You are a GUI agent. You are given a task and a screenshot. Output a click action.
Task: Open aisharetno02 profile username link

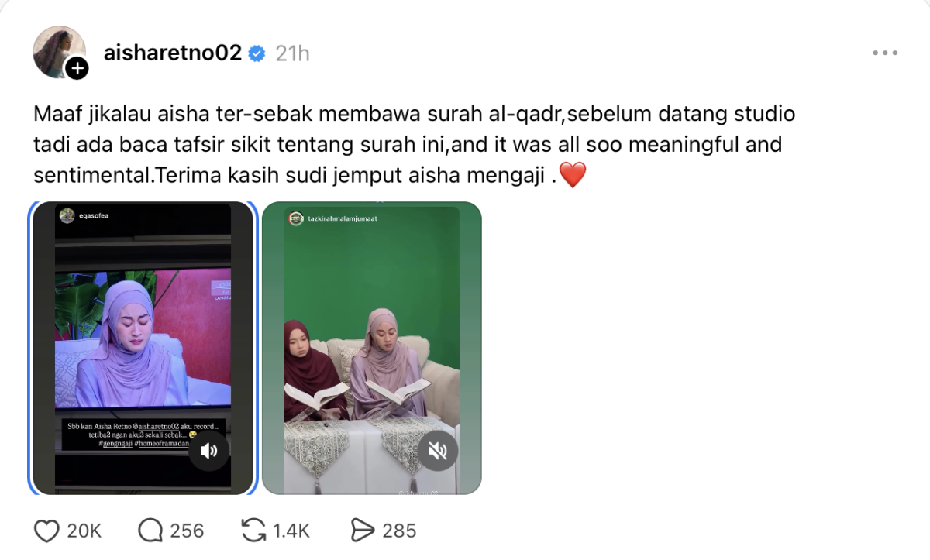click(x=173, y=53)
